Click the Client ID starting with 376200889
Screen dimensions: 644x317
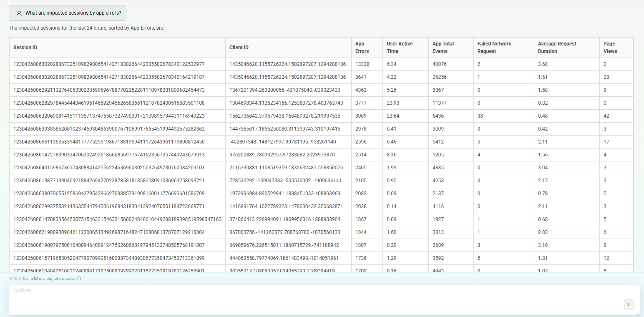point(282,155)
